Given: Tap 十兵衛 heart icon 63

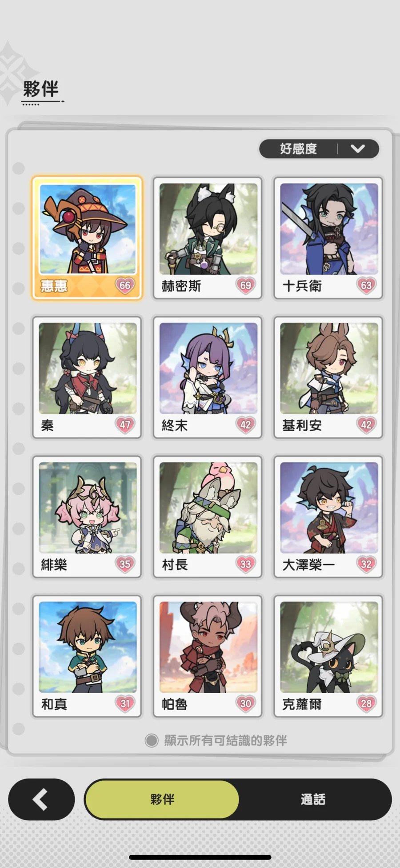Looking at the screenshot, I should click(366, 285).
